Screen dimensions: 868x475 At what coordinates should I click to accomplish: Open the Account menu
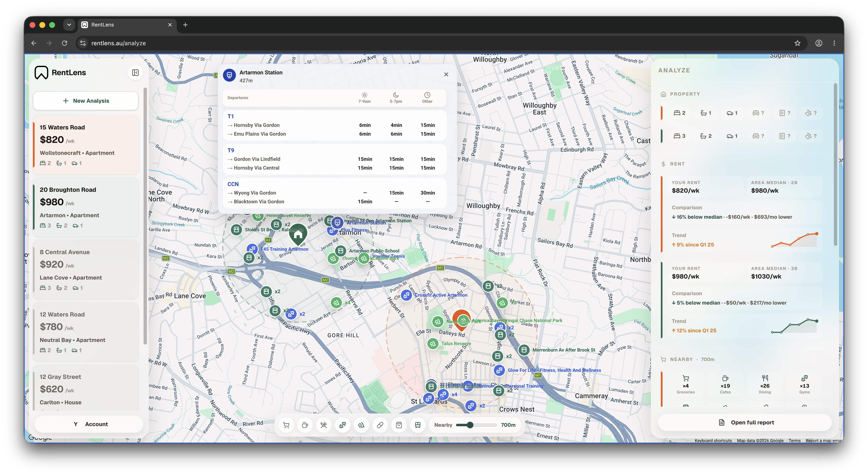click(89, 424)
